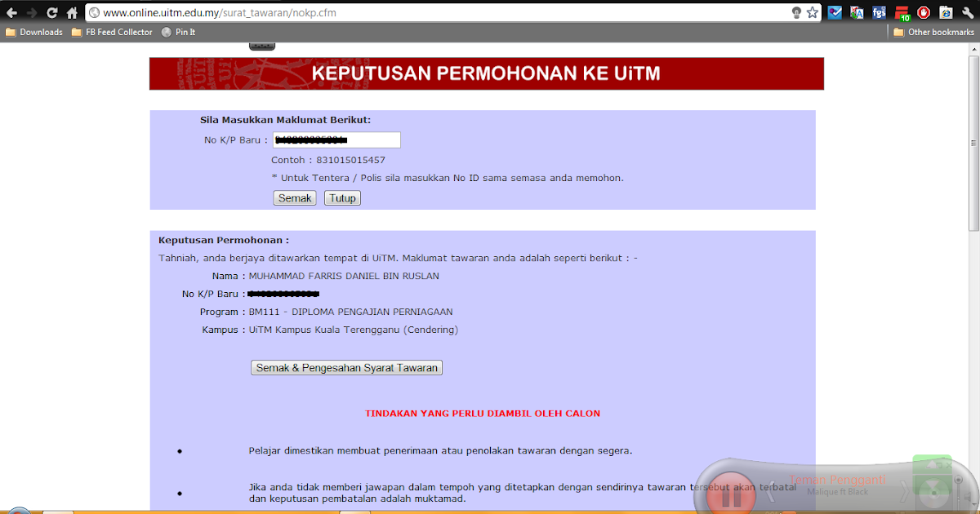Screen dimensions: 980x514
Task: Click the No K/P Baru input field
Action: coord(336,140)
